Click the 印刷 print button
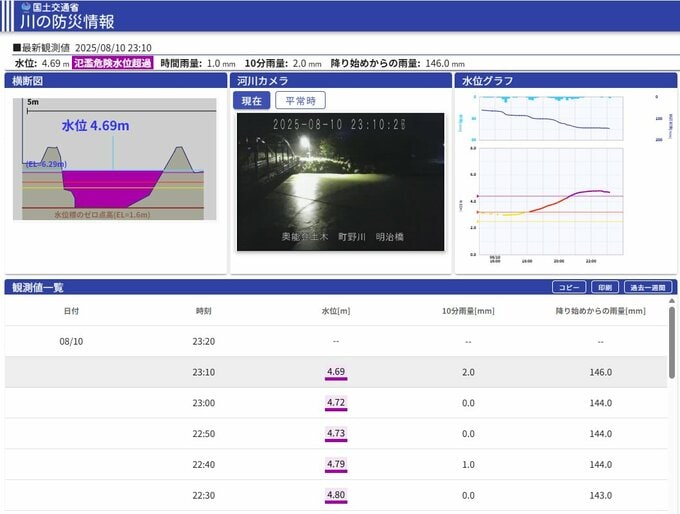This screenshot has height=514, width=680. pyautogui.click(x=605, y=287)
